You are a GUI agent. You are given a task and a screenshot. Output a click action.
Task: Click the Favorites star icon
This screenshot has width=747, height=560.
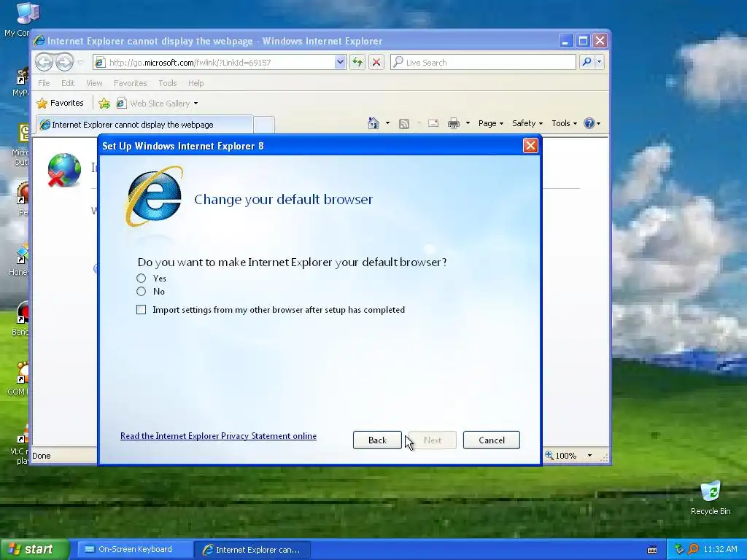tap(42, 104)
